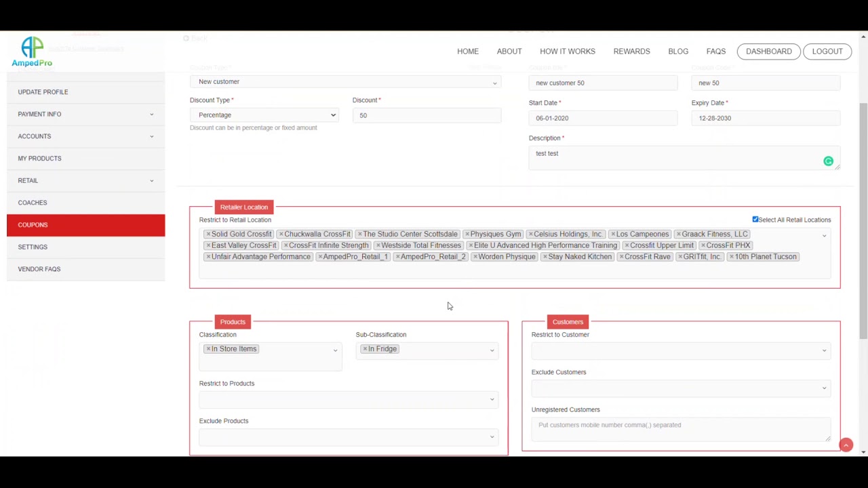Click the coupon title field new customer 50
Image resolution: width=868 pixels, height=488 pixels.
pyautogui.click(x=603, y=83)
